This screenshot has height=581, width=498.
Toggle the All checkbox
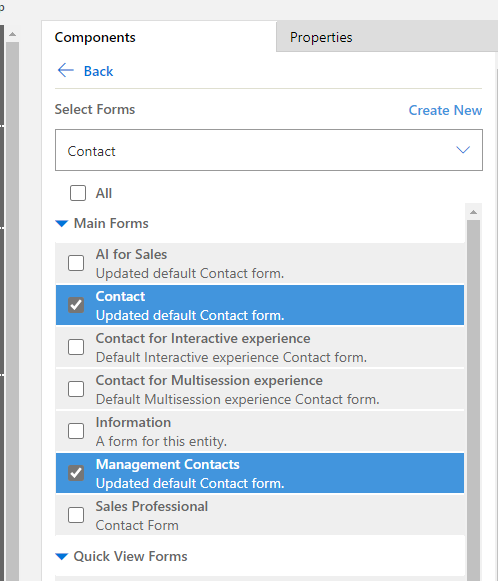[x=78, y=193]
